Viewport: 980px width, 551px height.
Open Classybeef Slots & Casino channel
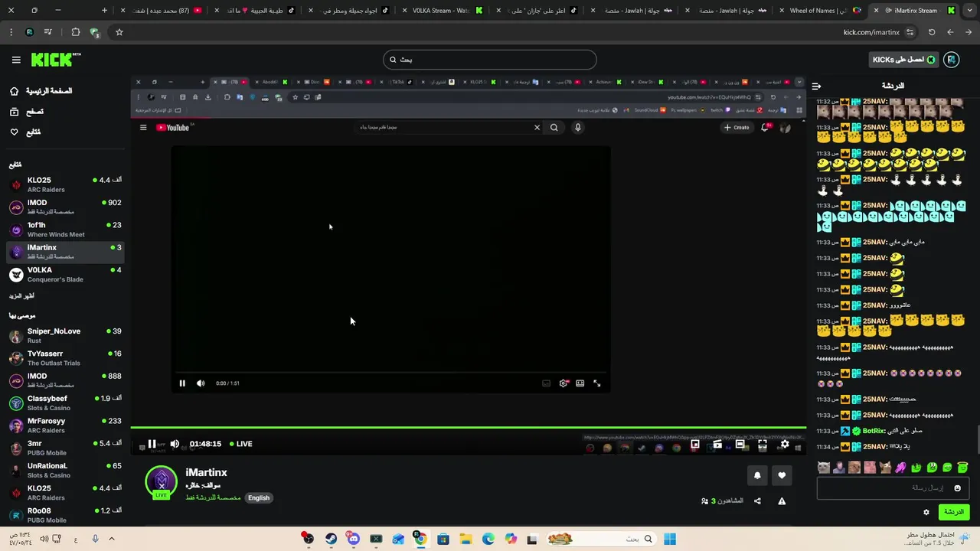(x=65, y=403)
